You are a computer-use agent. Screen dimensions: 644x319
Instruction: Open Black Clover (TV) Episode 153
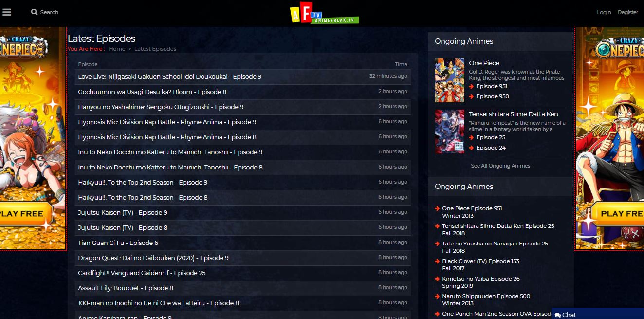[480, 261]
